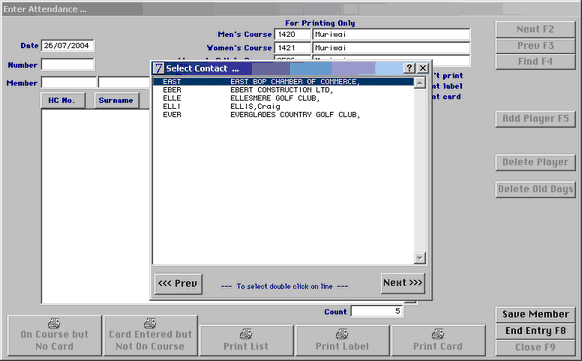Click the Next F2 button
This screenshot has width=582, height=361.
pyautogui.click(x=535, y=29)
